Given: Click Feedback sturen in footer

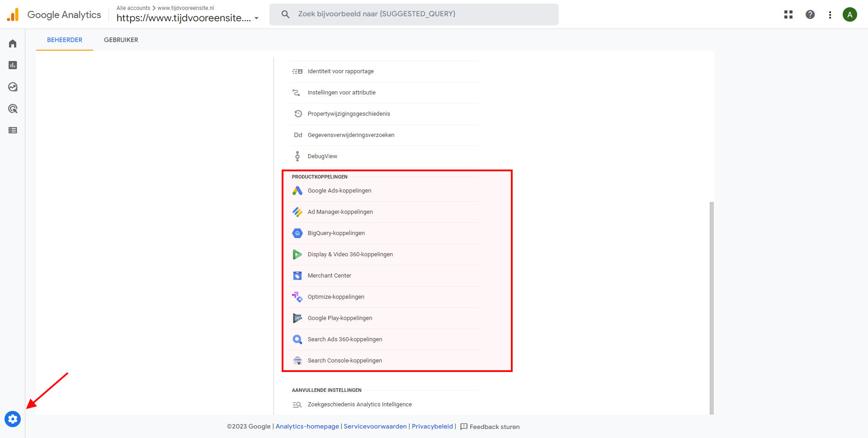Looking at the screenshot, I should (x=490, y=427).
